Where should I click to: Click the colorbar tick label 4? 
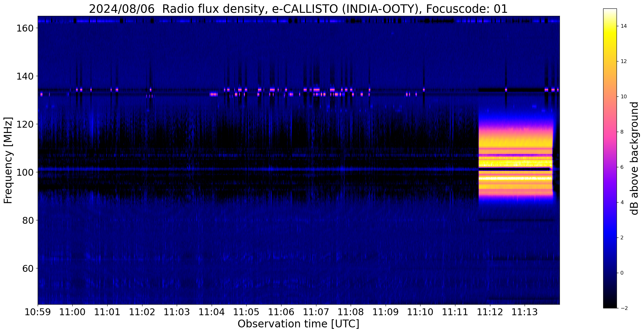coord(622,203)
